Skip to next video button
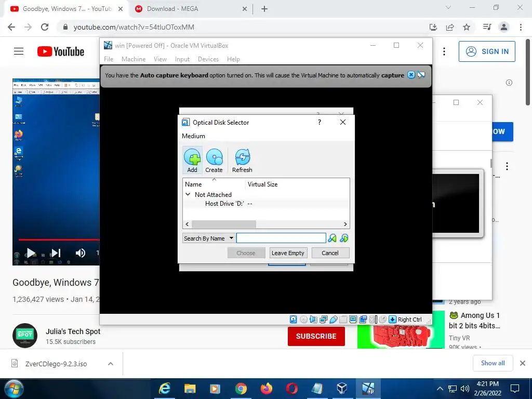Screen dimensions: 532x399 [56, 253]
